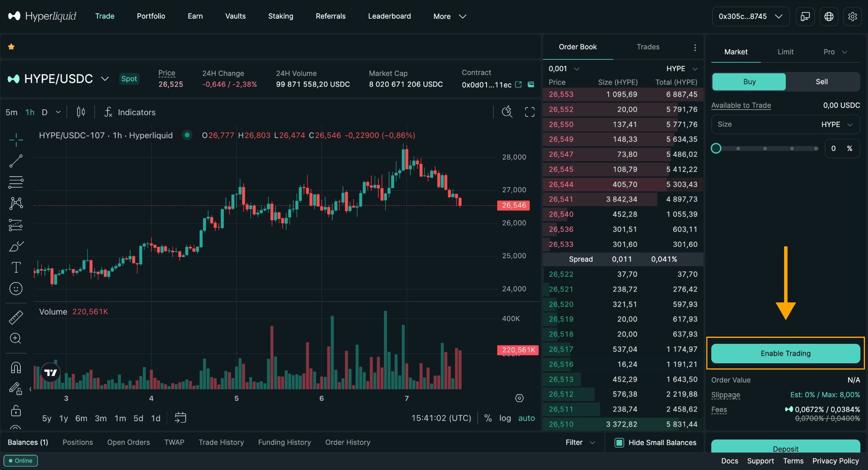
Task: Select the brush drawing tool
Action: point(16,246)
